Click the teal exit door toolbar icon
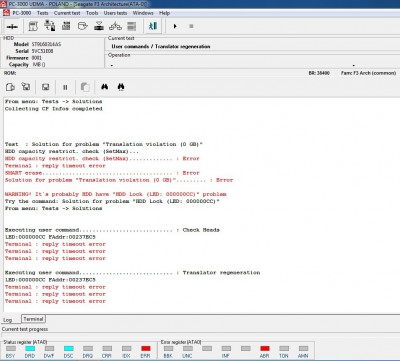The image size is (400, 361). coord(153,26)
